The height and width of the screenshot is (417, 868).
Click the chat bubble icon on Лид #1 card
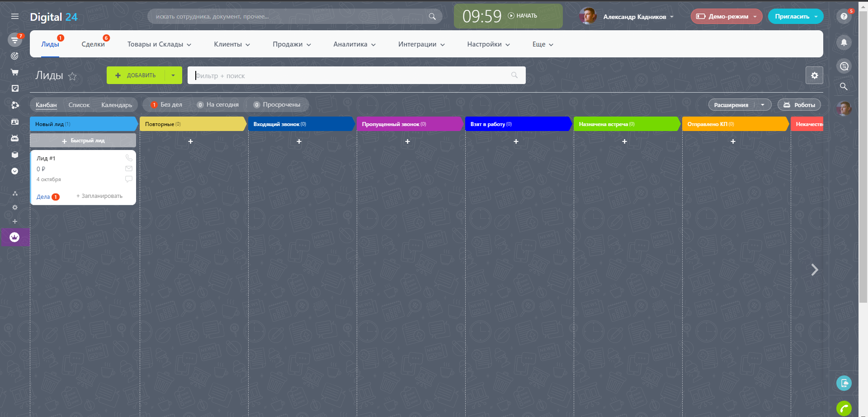click(x=129, y=179)
